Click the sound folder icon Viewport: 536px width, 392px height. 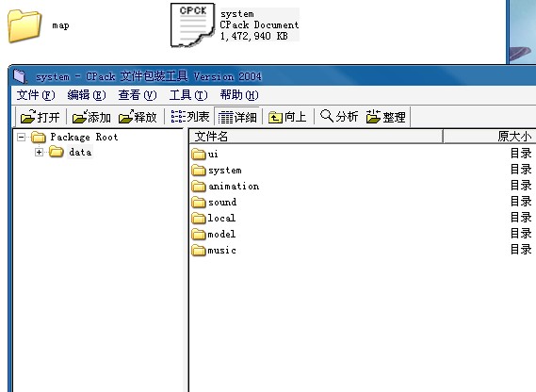(199, 203)
